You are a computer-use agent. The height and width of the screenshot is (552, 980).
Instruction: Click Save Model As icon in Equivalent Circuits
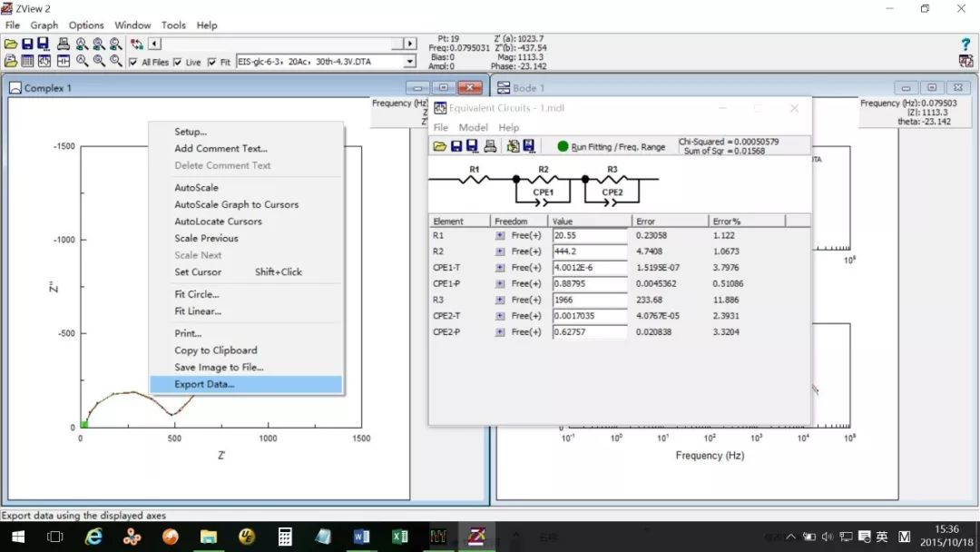pos(473,146)
